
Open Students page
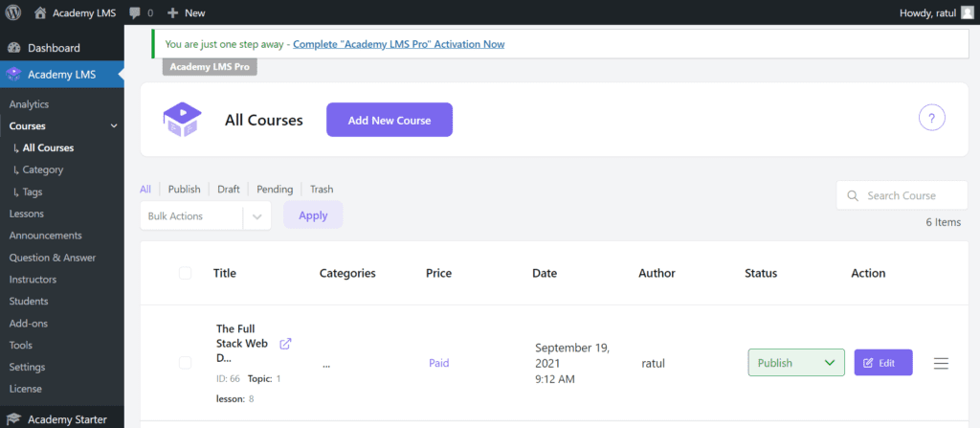pyautogui.click(x=29, y=302)
